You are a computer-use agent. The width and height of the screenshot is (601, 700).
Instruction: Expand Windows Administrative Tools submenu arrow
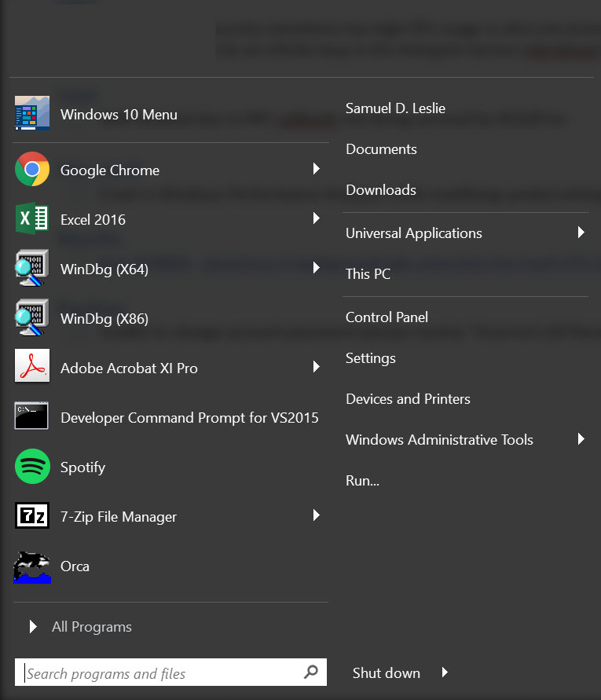581,439
